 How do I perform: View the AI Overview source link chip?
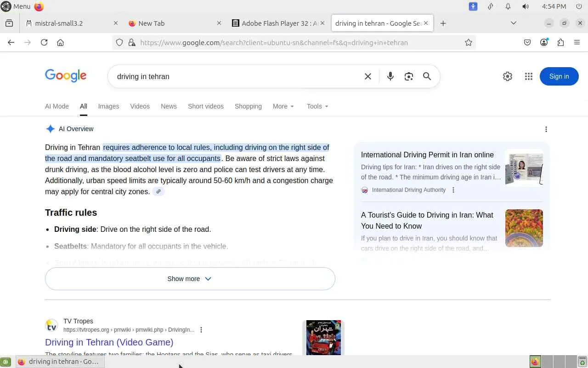(158, 191)
